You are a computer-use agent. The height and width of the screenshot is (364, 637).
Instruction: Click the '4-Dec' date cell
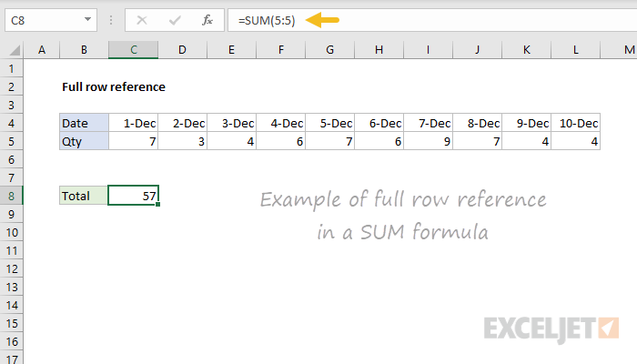click(x=280, y=123)
